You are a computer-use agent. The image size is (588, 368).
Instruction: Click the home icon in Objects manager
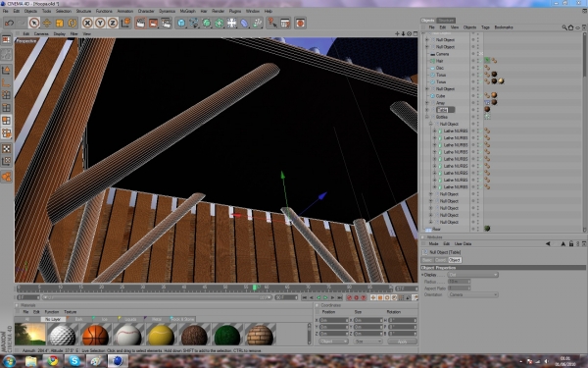pos(570,27)
